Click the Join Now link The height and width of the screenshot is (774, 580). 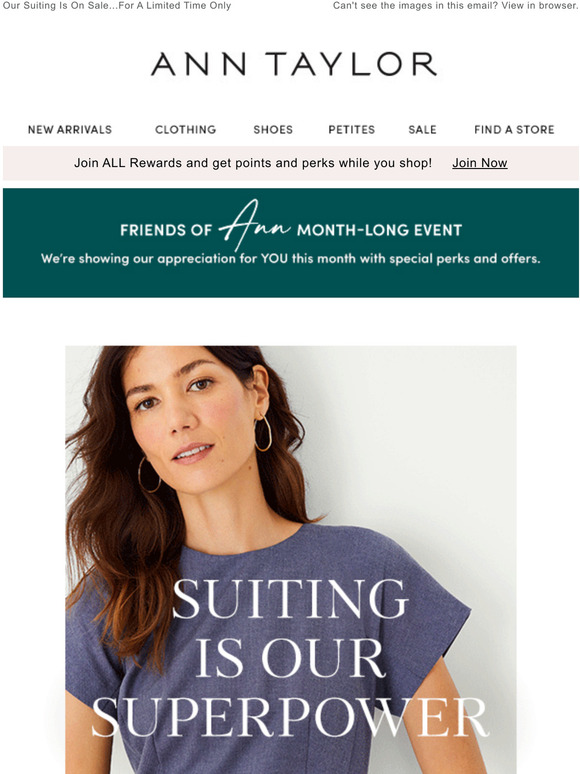(480, 163)
